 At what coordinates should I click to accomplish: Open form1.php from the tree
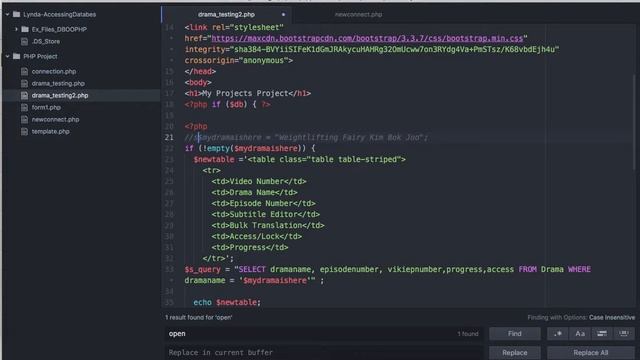click(x=46, y=107)
